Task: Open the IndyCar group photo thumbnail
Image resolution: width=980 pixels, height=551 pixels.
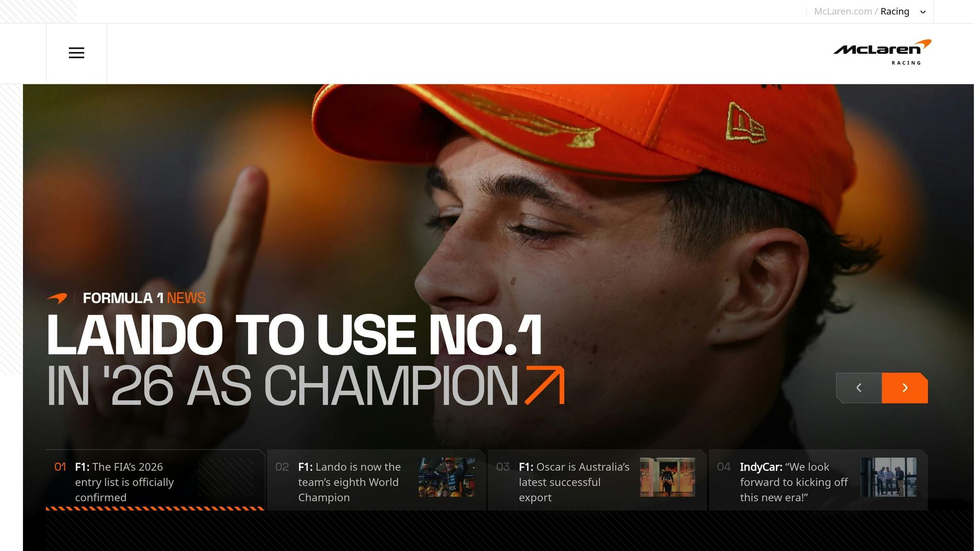Action: [889, 477]
